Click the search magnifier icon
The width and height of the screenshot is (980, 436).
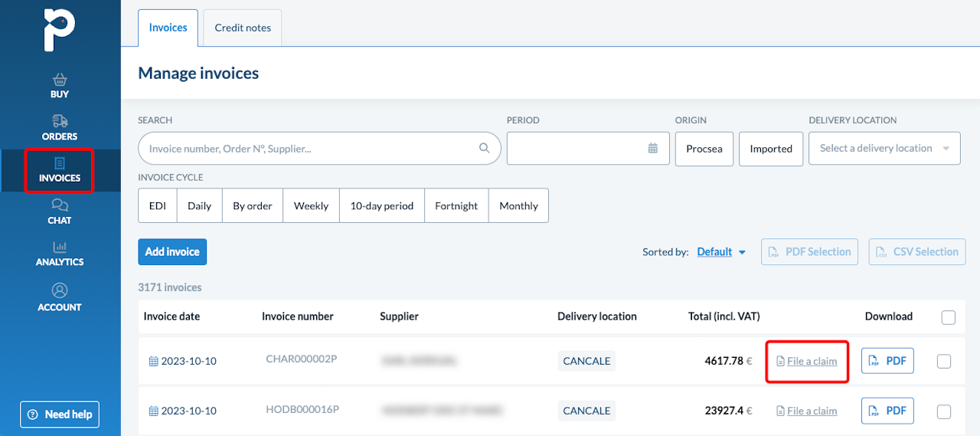click(484, 149)
